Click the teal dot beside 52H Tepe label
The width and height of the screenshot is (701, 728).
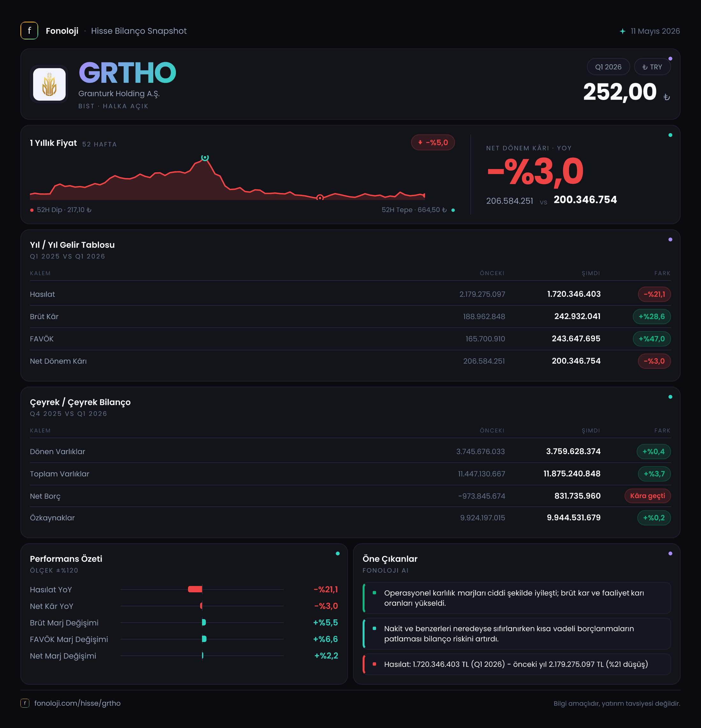tap(453, 210)
